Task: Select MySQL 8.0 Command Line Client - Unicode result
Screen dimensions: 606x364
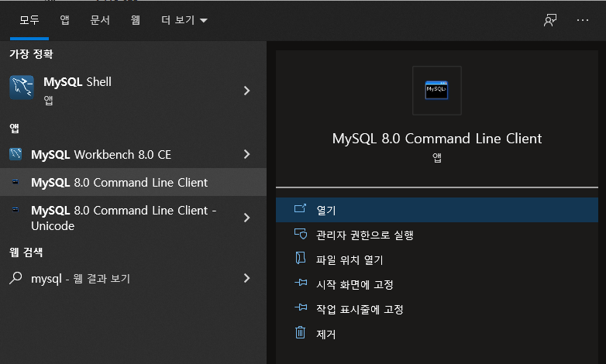Action: [x=133, y=218]
